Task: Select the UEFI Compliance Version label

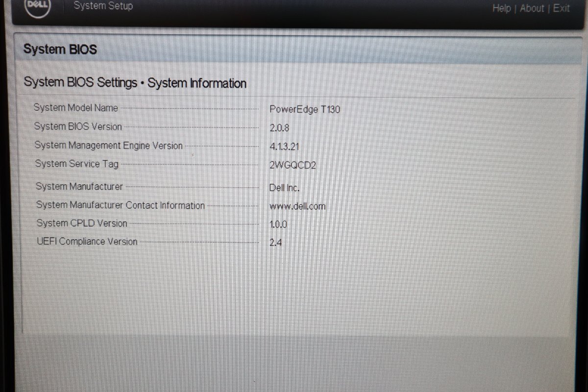Action: click(87, 241)
